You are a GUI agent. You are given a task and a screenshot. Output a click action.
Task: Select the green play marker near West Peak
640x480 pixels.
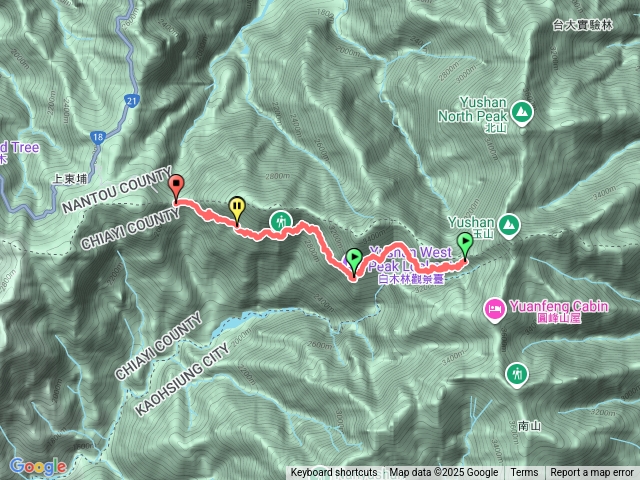click(354, 261)
